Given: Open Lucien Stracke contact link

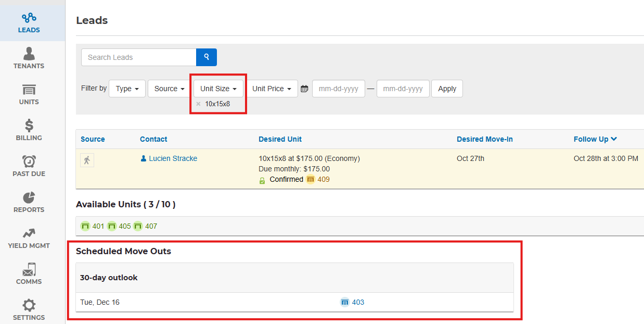Looking at the screenshot, I should pyautogui.click(x=173, y=158).
